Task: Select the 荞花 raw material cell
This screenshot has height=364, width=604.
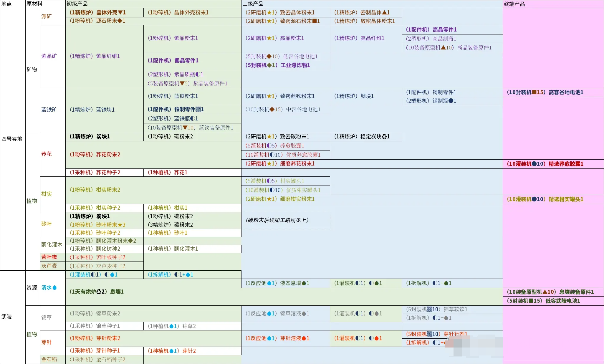Action: pyautogui.click(x=53, y=154)
